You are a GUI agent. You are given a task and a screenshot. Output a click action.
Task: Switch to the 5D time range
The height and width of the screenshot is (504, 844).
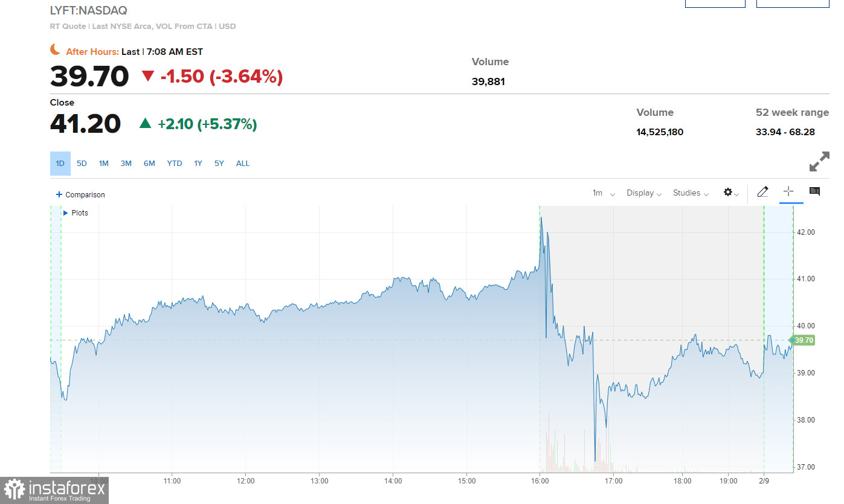pyautogui.click(x=82, y=164)
